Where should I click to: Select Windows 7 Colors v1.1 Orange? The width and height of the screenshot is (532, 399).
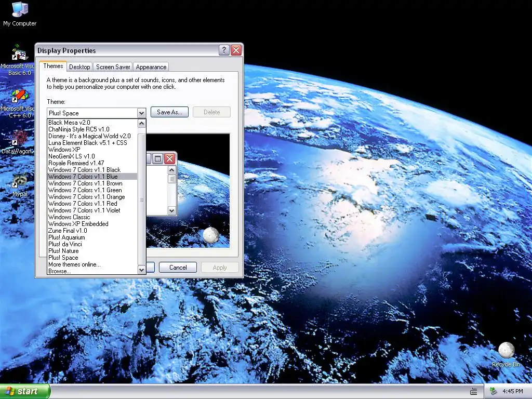tap(92, 197)
